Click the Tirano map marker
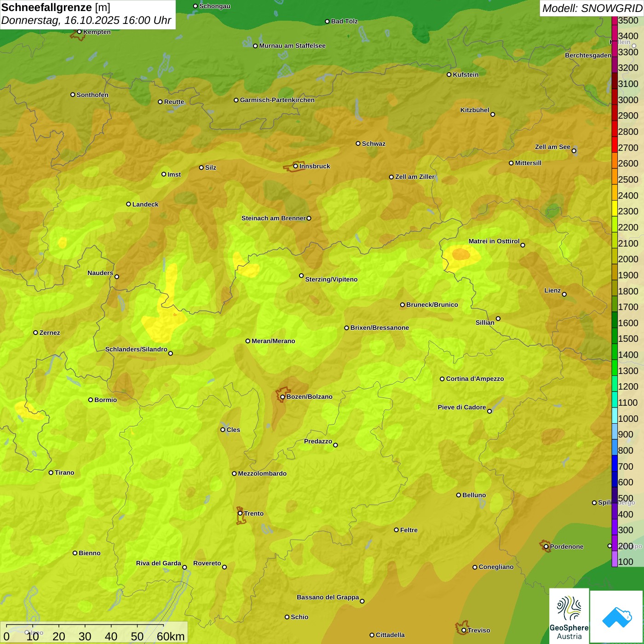 [x=51, y=472]
